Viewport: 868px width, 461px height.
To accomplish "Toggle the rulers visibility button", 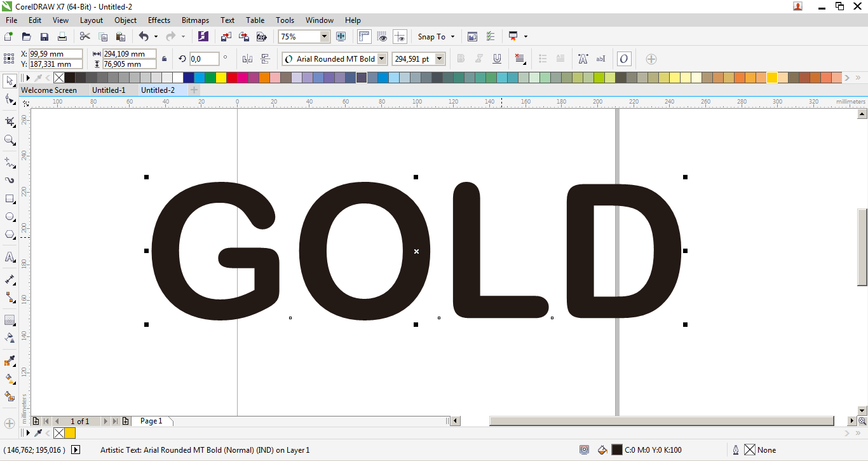I will pyautogui.click(x=363, y=36).
